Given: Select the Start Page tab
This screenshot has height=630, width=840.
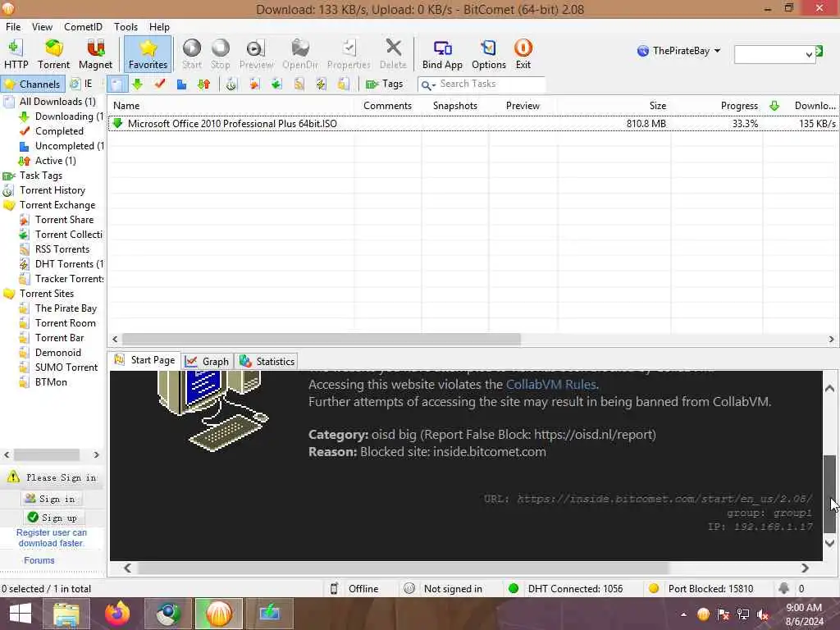Looking at the screenshot, I should (x=144, y=361).
